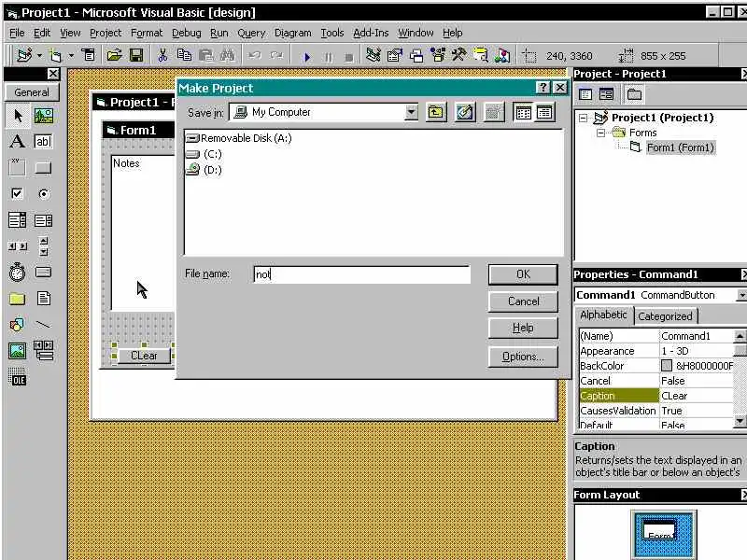Image resolution: width=747 pixels, height=560 pixels.
Task: Select the FileListBox control tool
Action: [43, 299]
